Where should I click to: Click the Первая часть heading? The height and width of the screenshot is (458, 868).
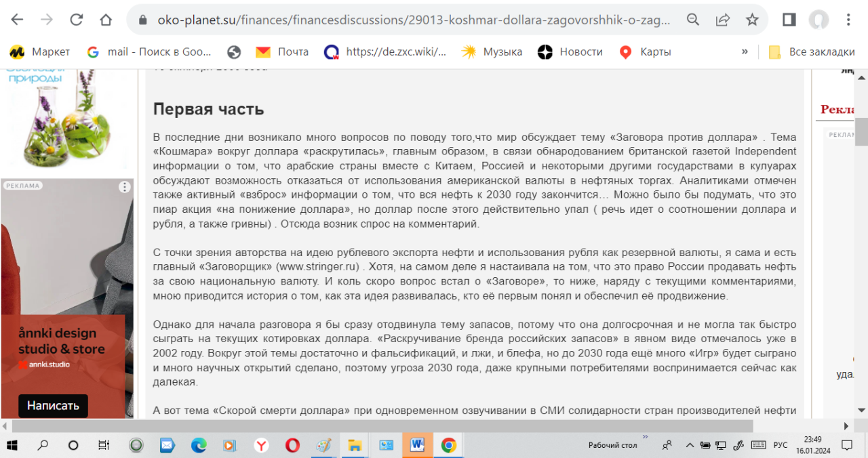coord(208,109)
